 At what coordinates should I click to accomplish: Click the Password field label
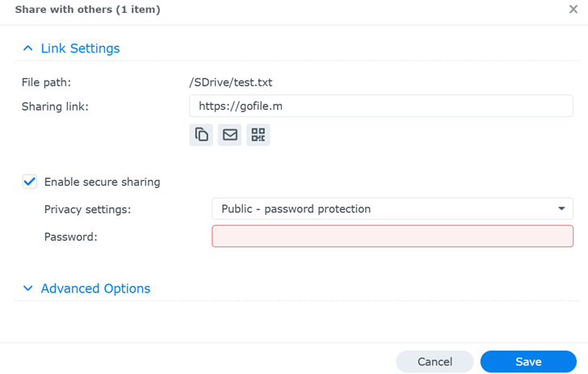[x=70, y=237]
